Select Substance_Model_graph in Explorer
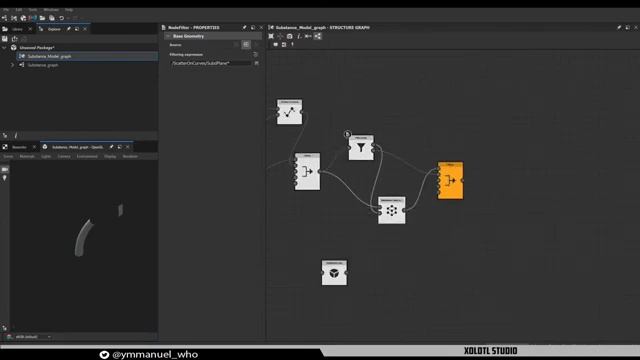This screenshot has height=360, width=640. (x=49, y=56)
